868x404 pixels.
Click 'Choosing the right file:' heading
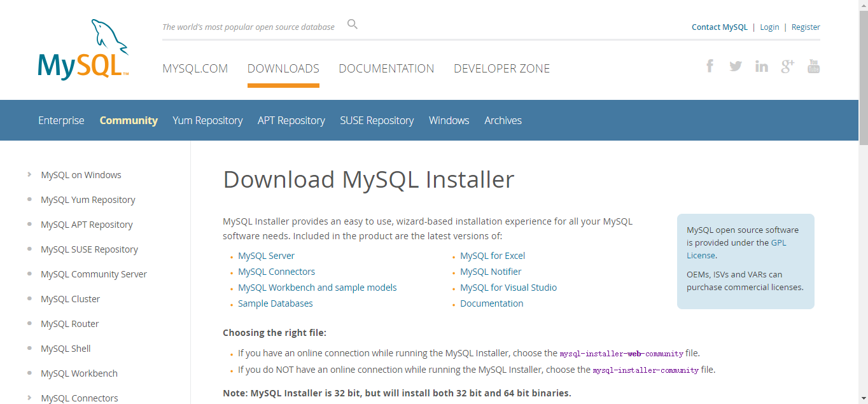click(274, 333)
